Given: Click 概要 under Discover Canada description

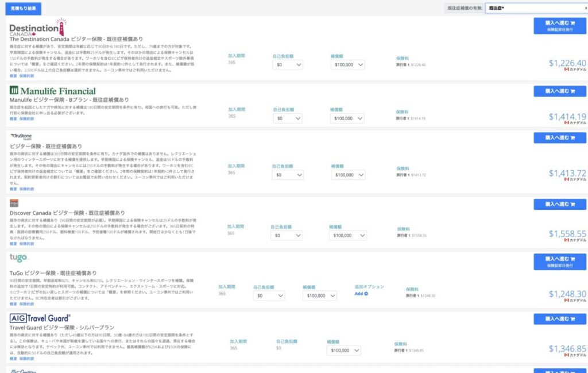Looking at the screenshot, I should [x=13, y=244].
